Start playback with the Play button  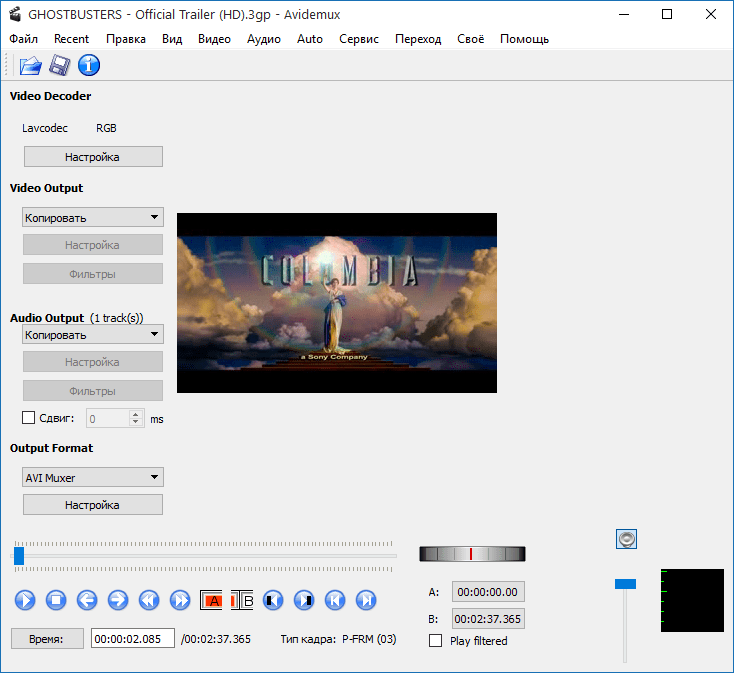click(25, 600)
